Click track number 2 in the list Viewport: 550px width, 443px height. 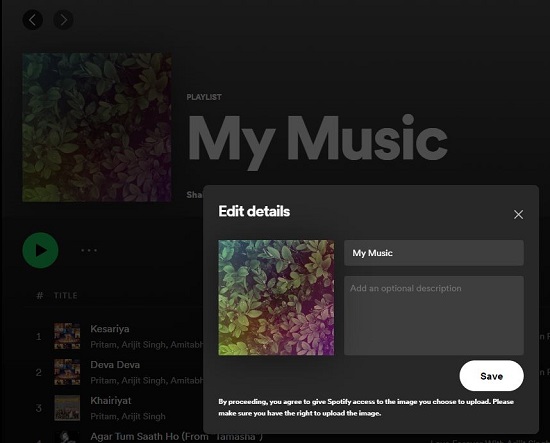(x=39, y=372)
